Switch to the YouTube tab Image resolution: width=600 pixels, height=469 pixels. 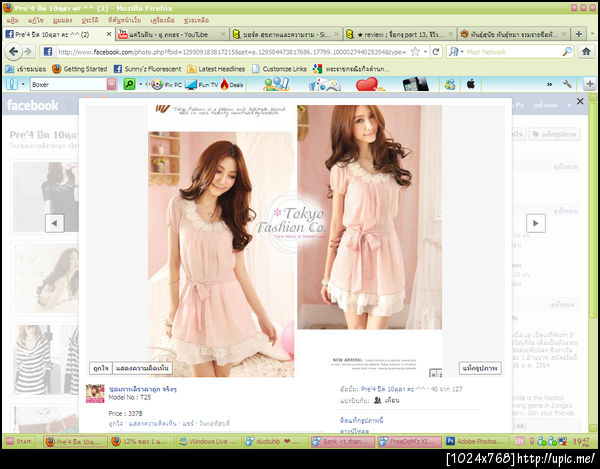pos(172,34)
